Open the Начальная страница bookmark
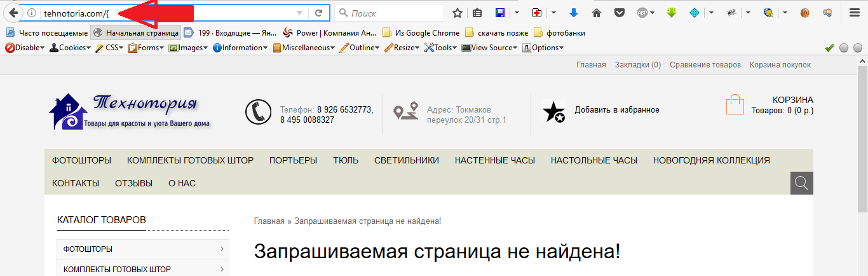This screenshot has height=276, width=868. pos(135,32)
